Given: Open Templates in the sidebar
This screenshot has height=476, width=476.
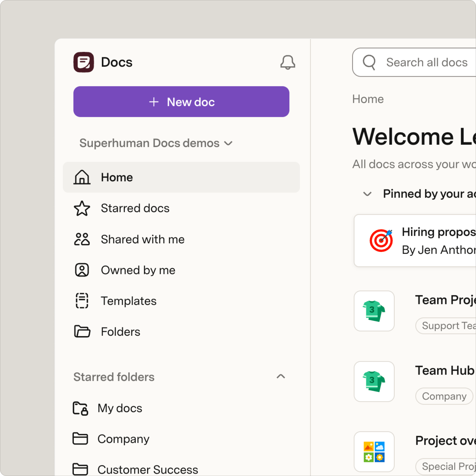Looking at the screenshot, I should tap(129, 301).
